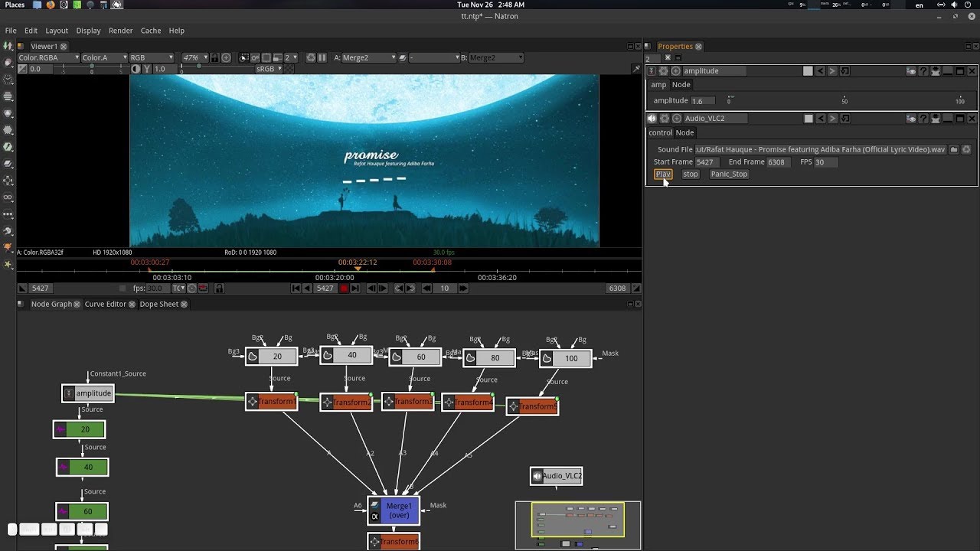Click the End Frame field showing 6308

tap(779, 162)
